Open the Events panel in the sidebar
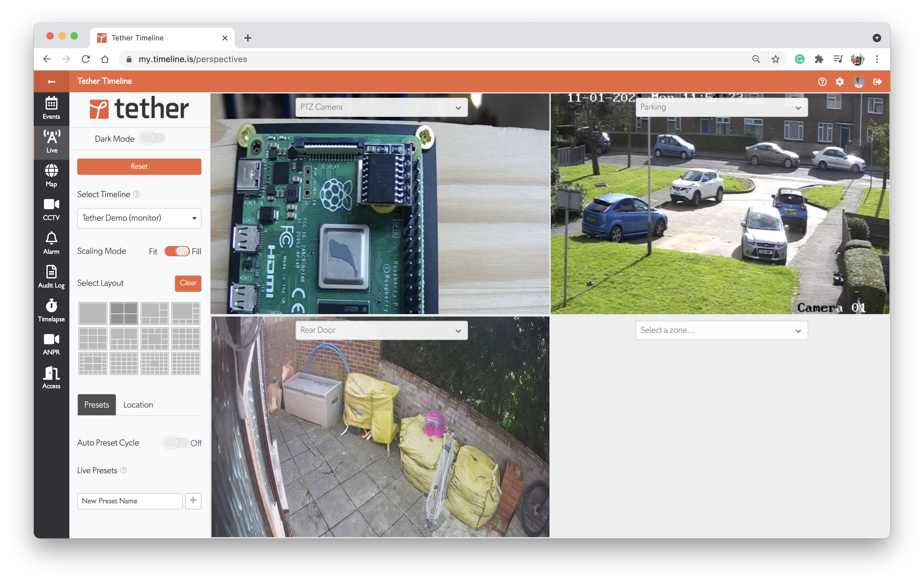The height and width of the screenshot is (583, 924). point(51,108)
